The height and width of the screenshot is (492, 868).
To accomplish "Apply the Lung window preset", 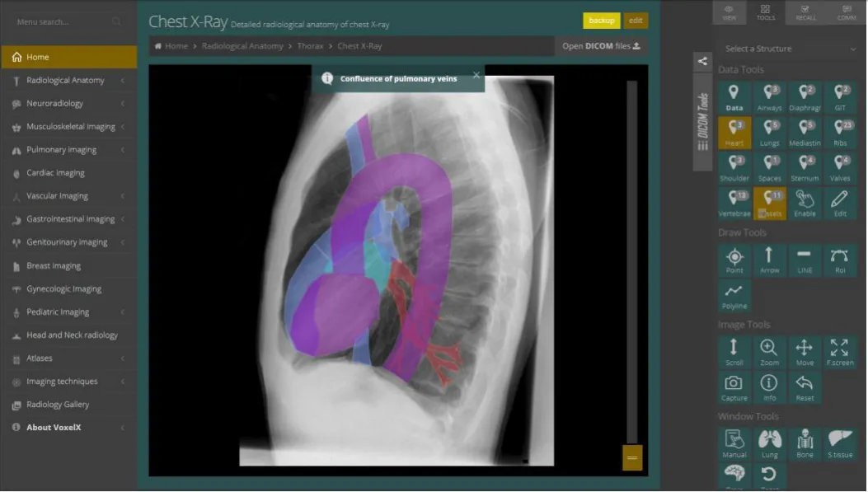I will pos(769,444).
